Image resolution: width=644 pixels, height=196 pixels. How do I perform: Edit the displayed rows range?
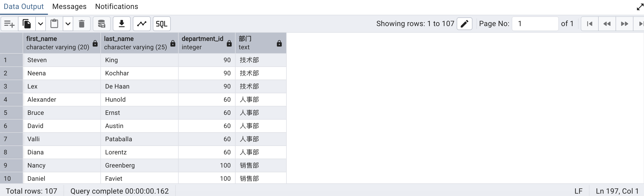coord(464,24)
